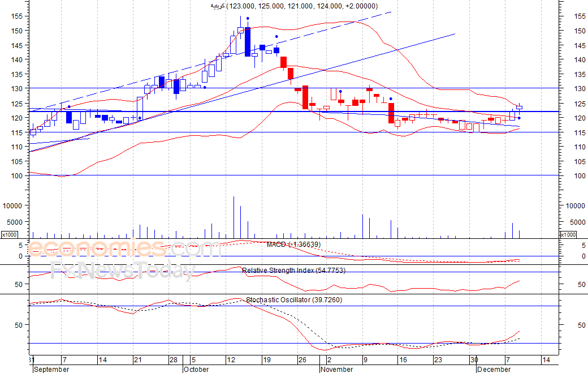Screen dimensions: 588x373
Task: Select the MACD (-1.36639) indicator label
Action: 293,245
